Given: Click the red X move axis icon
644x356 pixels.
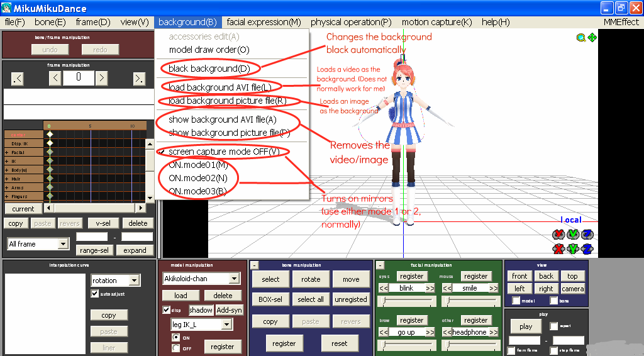Looking at the screenshot, I should [558, 248].
